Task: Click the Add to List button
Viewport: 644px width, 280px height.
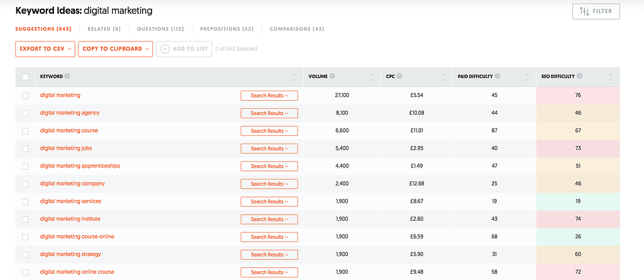Action: [x=184, y=49]
